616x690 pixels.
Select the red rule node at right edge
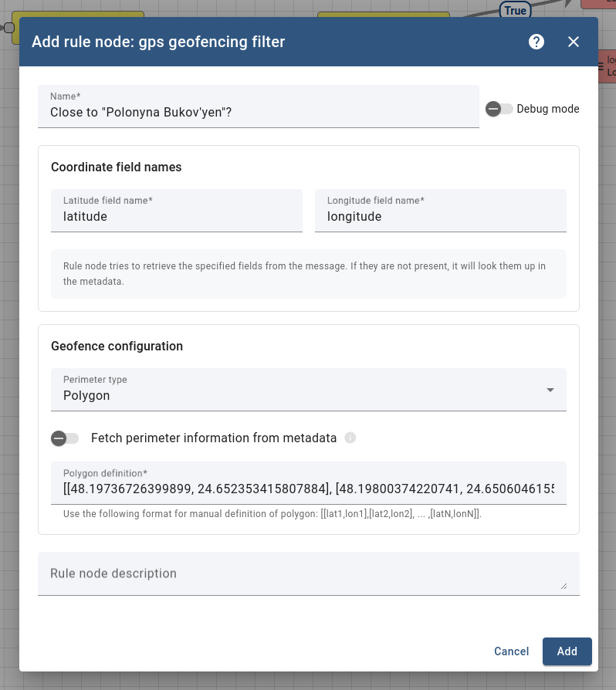(606, 66)
